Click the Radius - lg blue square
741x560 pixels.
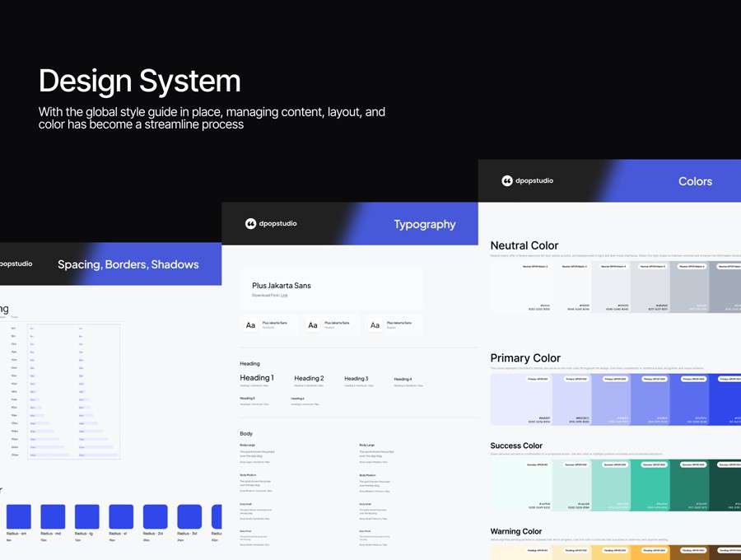(x=87, y=517)
